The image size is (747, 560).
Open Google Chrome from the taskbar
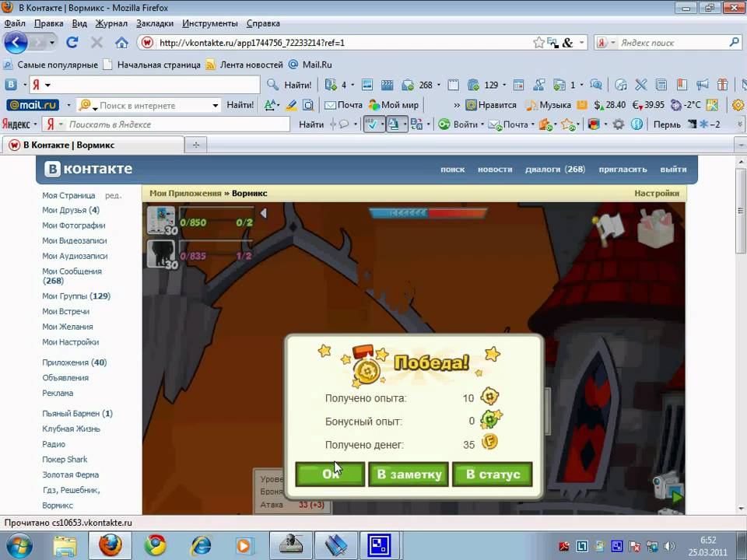coord(156,545)
